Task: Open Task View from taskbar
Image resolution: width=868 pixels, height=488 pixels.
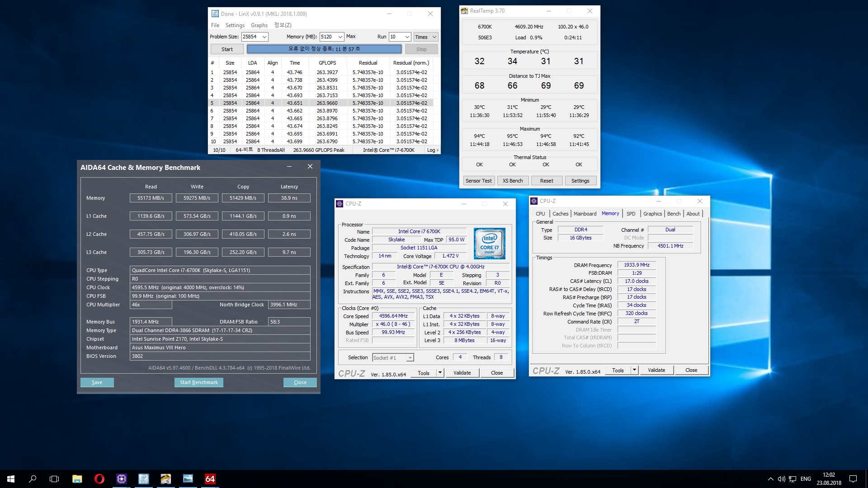Action: (54, 479)
